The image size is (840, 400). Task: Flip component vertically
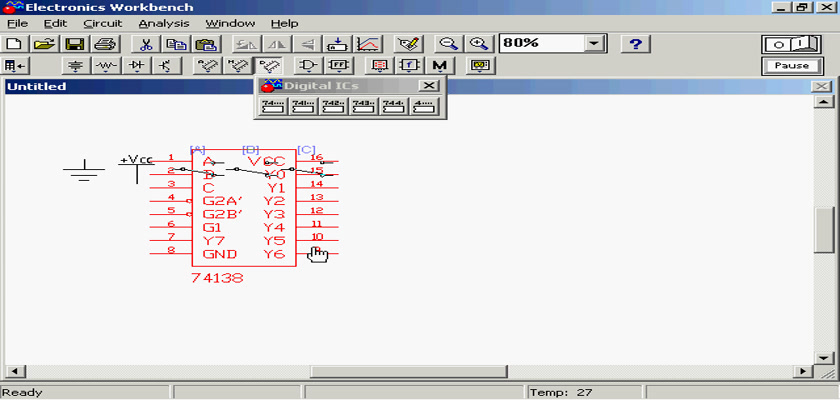click(306, 44)
